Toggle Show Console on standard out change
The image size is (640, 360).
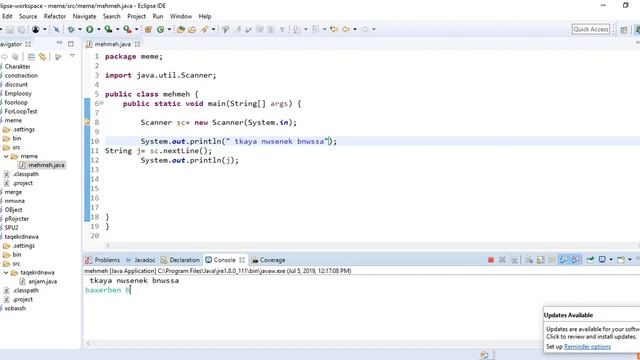click(x=564, y=260)
